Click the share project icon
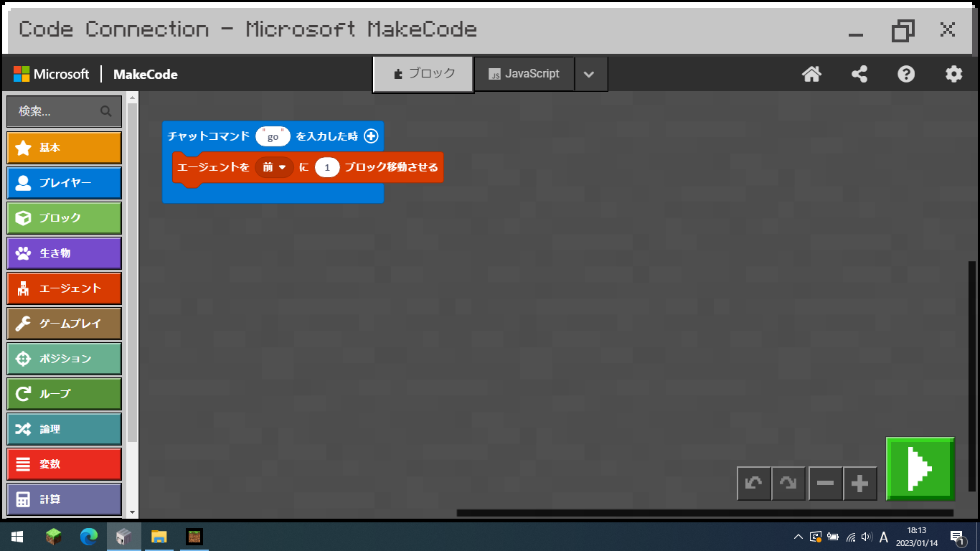This screenshot has height=551, width=980. [x=859, y=74]
